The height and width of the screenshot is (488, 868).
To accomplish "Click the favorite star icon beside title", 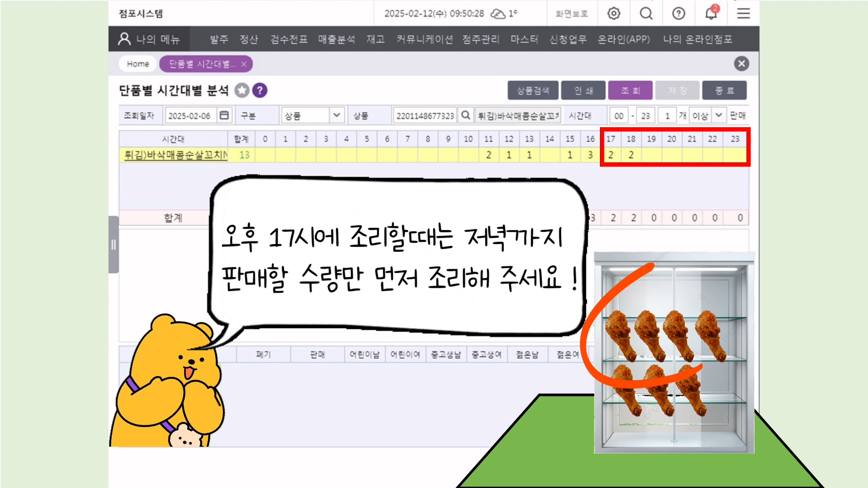I will click(242, 90).
